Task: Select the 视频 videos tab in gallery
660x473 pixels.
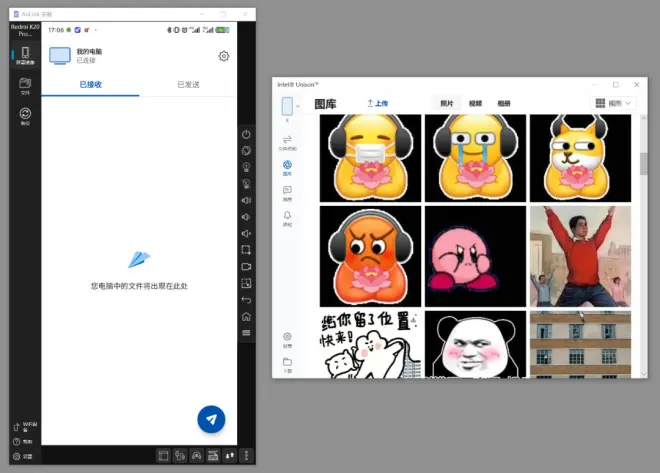Action: point(475,104)
